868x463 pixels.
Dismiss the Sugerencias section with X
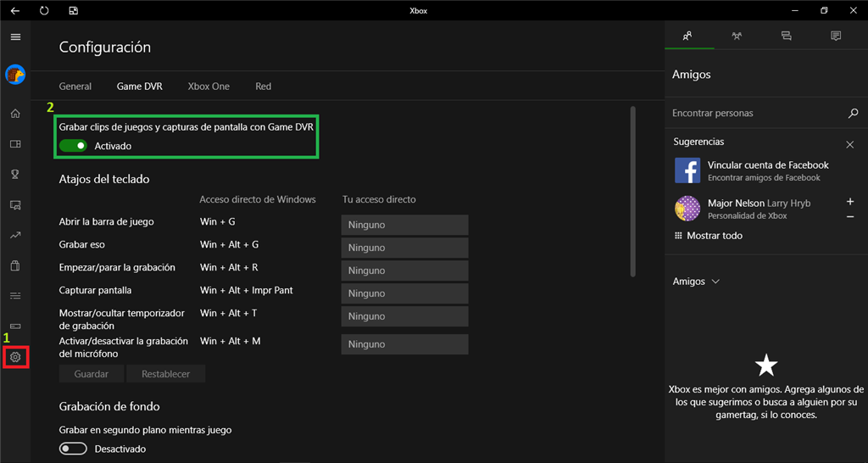coord(849,144)
